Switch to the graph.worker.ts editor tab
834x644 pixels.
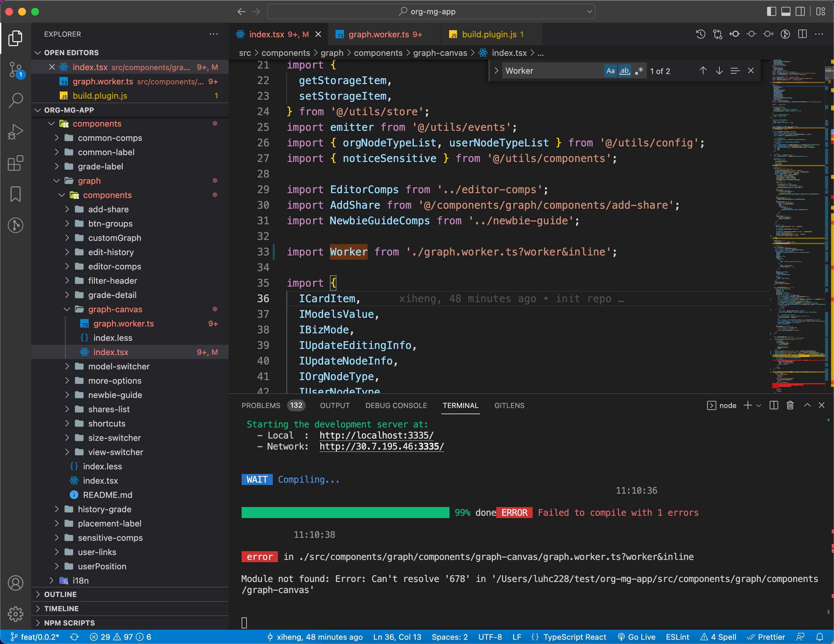click(385, 34)
